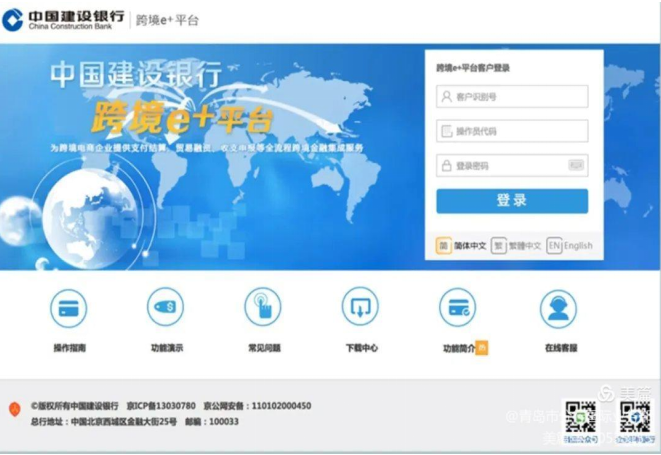Image resolution: width=661 pixels, height=455 pixels.
Task: Open the 操作指南 text link
Action: click(70, 348)
